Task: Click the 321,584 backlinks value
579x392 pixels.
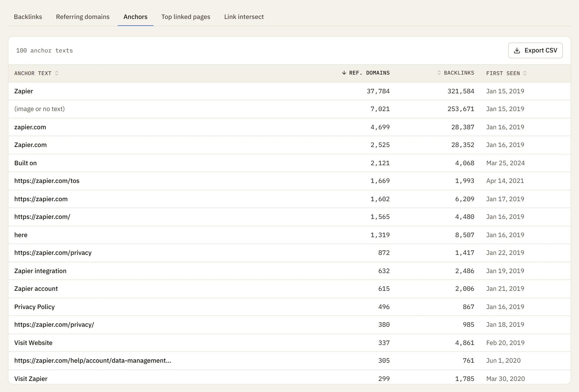Action: (461, 91)
